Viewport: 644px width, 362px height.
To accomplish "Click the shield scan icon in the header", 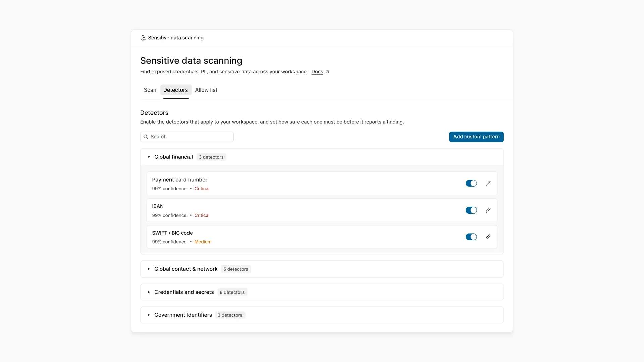I will point(143,38).
